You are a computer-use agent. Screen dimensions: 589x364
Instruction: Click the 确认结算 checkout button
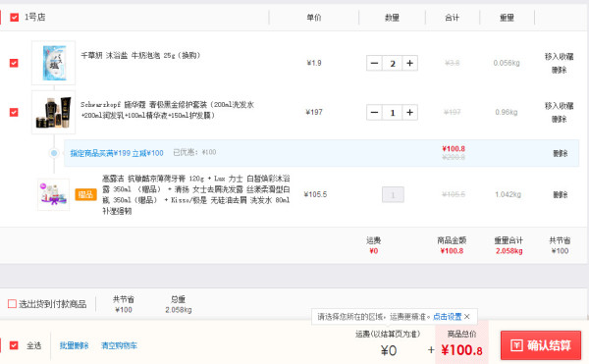(541, 345)
